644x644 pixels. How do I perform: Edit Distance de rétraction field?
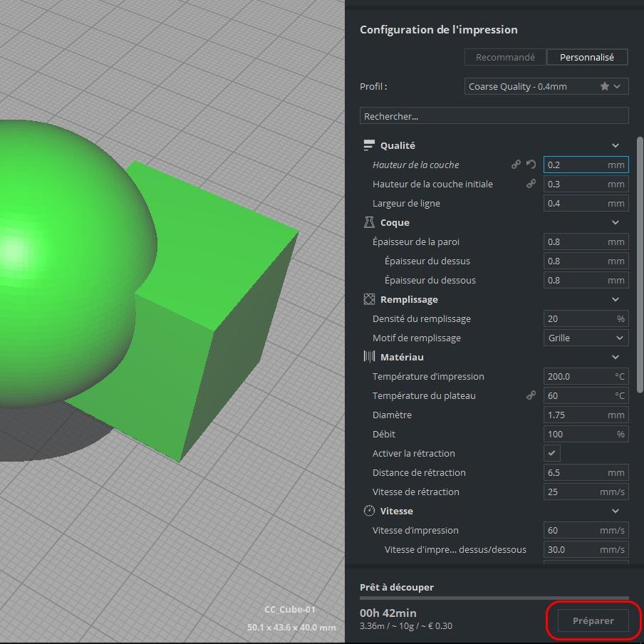[x=586, y=473]
